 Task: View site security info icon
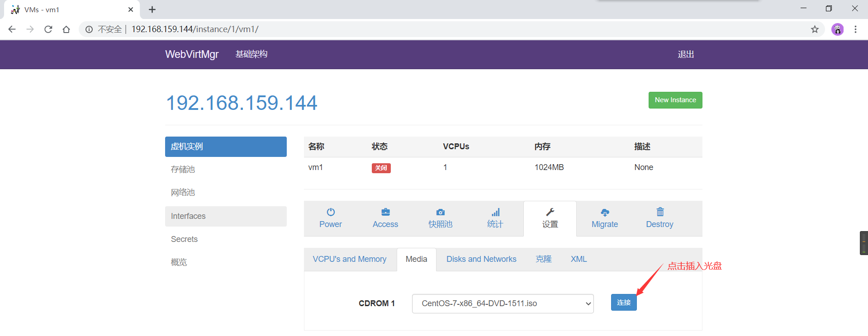[x=89, y=29]
